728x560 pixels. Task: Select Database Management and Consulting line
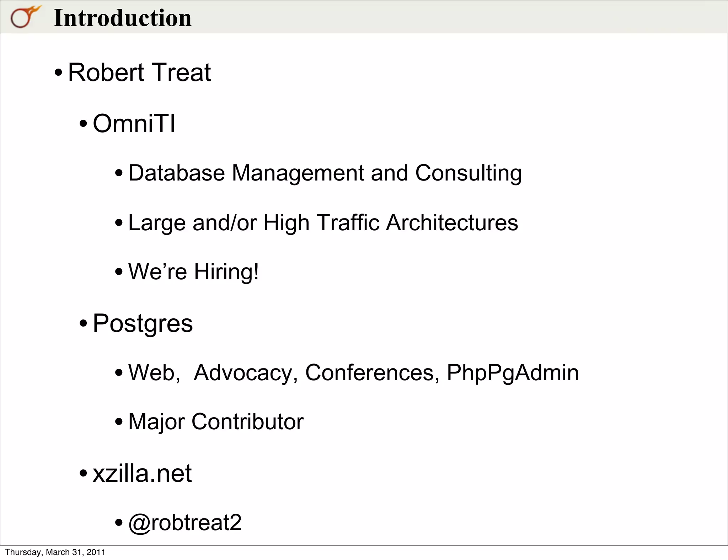325,173
